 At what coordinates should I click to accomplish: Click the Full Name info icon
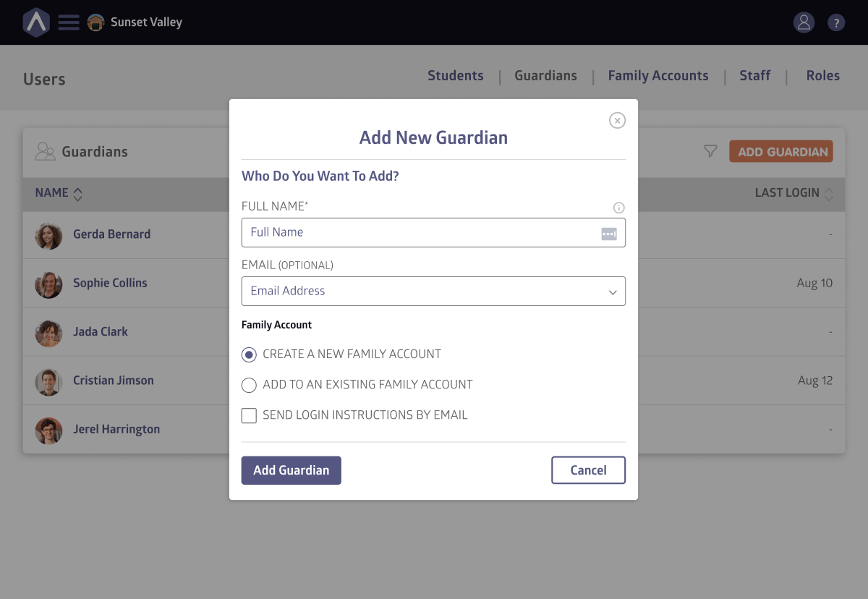(x=618, y=208)
